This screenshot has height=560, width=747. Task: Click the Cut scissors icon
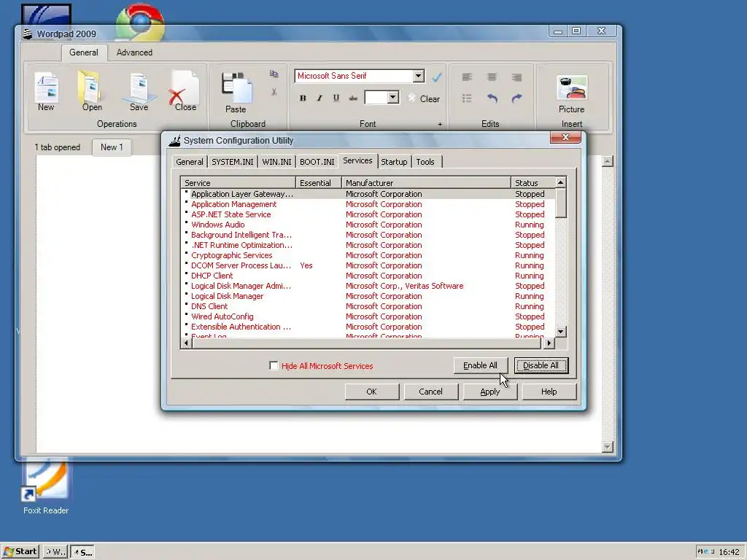click(274, 91)
